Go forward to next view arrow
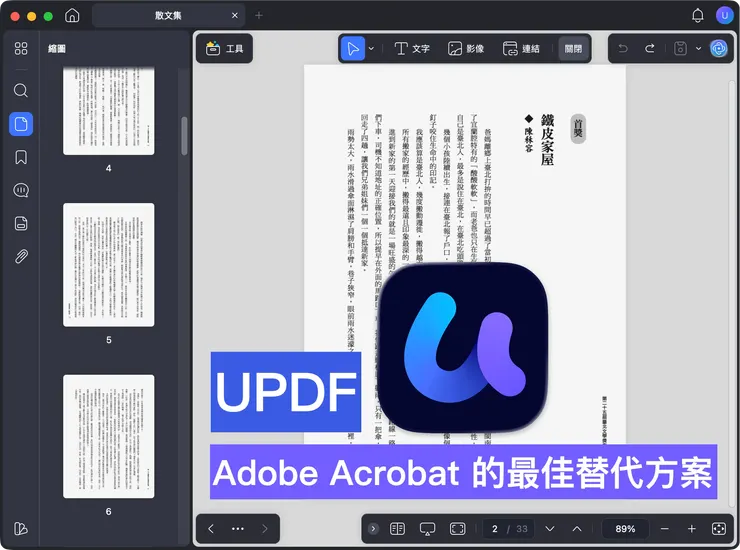The width and height of the screenshot is (740, 550). click(x=265, y=529)
